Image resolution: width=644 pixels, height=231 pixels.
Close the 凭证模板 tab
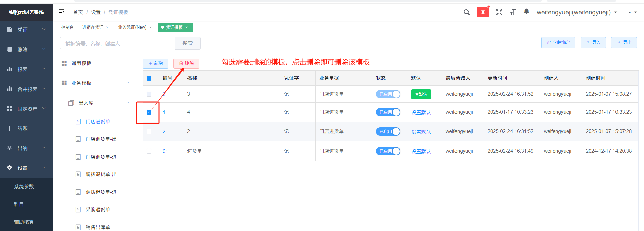187,27
